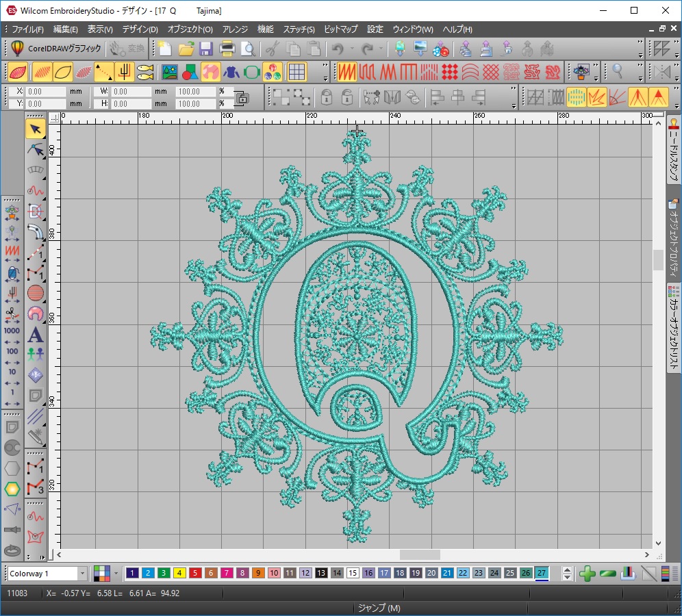
Task: Click the X position input field
Action: [45, 92]
